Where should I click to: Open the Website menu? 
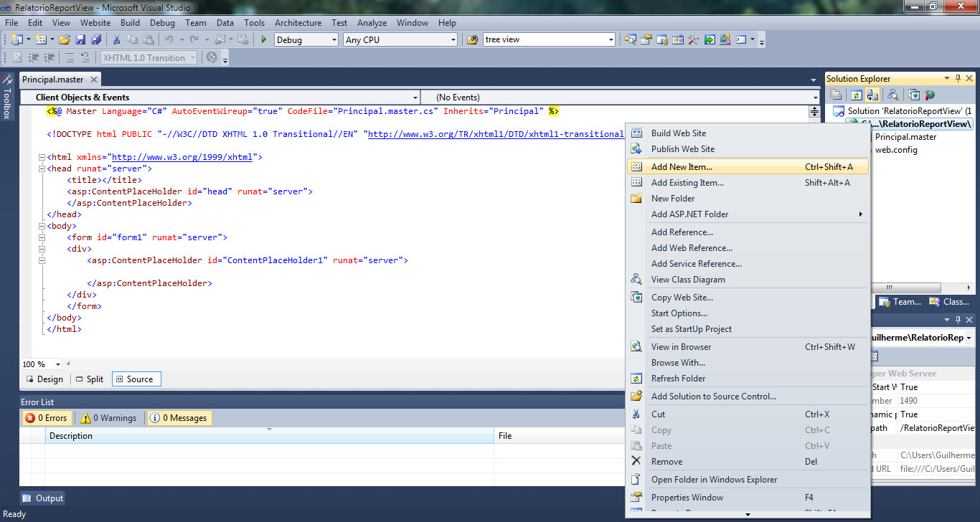(95, 23)
